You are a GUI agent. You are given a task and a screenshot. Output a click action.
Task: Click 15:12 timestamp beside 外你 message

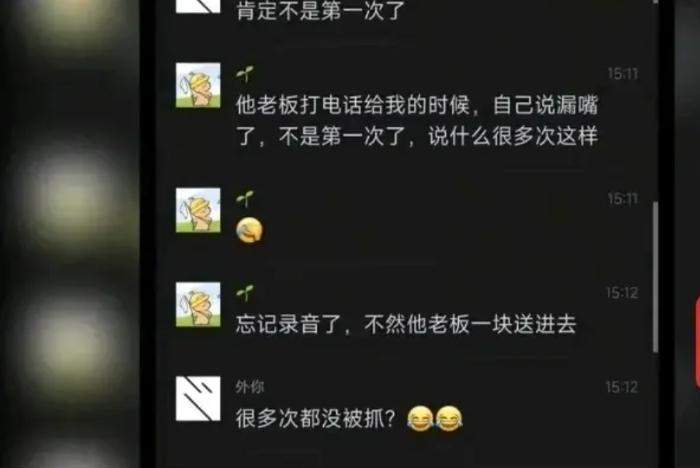[622, 387]
